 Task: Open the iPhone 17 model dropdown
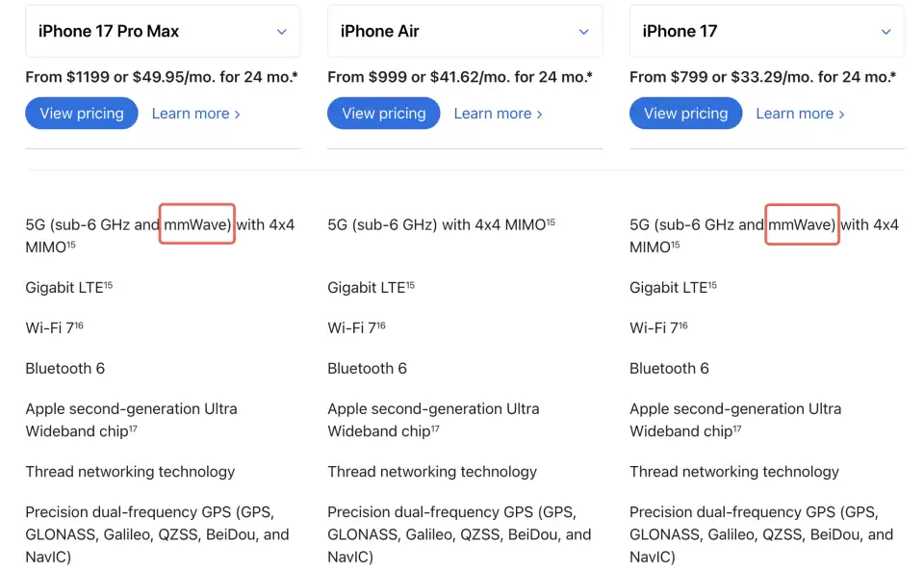(x=766, y=31)
